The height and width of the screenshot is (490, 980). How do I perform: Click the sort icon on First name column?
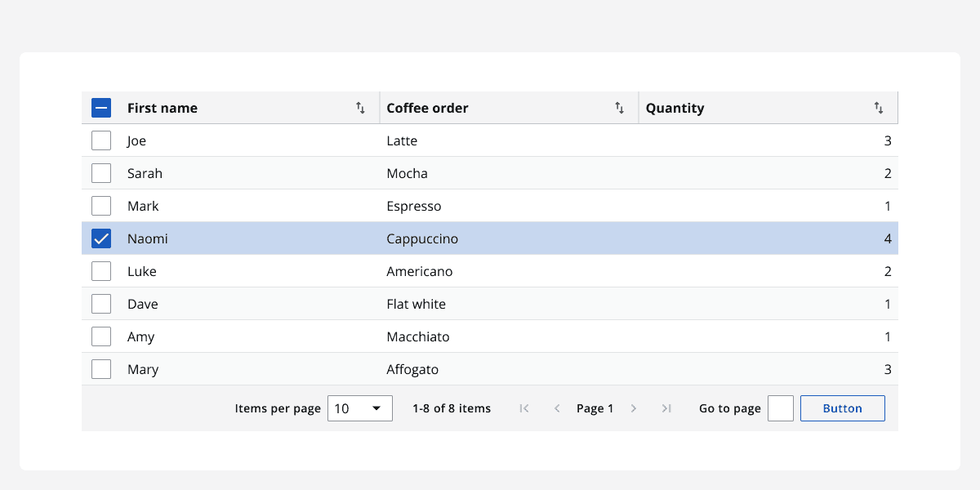click(x=359, y=107)
